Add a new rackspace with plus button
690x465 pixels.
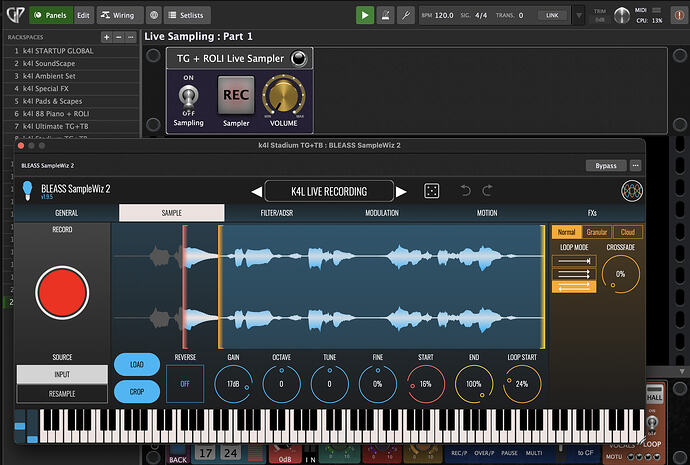pos(106,37)
